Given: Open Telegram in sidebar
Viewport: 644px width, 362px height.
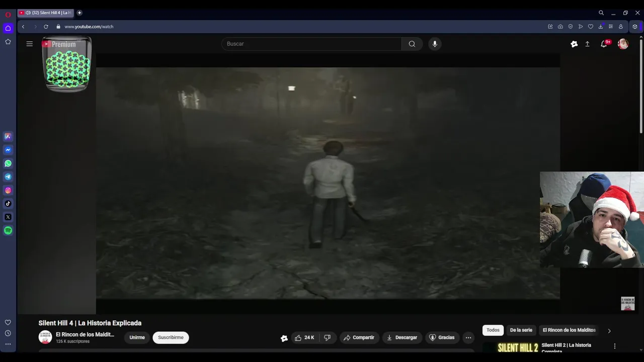Looking at the screenshot, I should point(8,177).
